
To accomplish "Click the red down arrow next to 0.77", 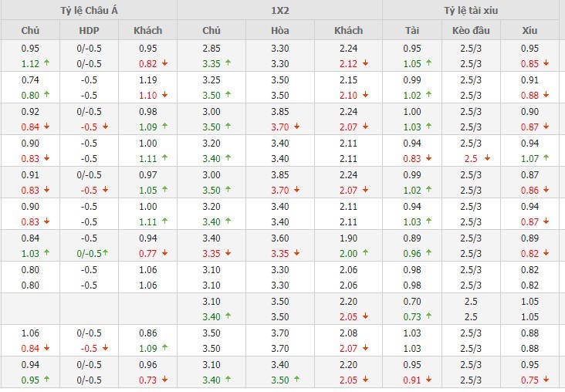I will pos(165,253).
